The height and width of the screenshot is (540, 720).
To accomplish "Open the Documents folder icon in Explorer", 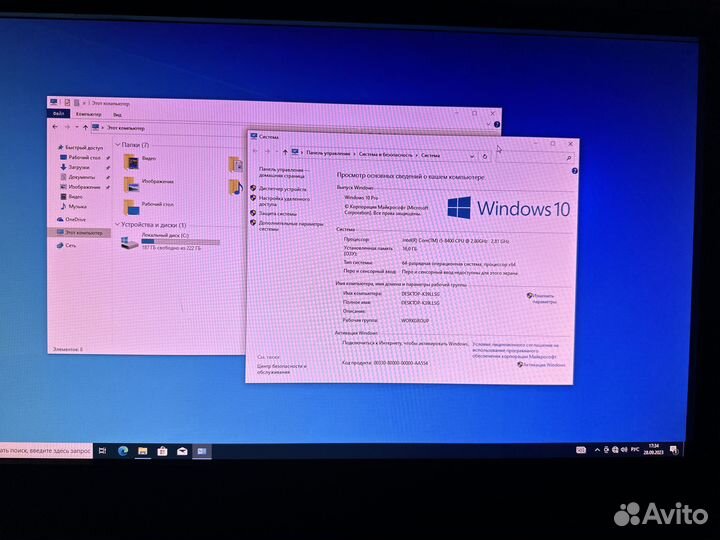I will pos(236,164).
